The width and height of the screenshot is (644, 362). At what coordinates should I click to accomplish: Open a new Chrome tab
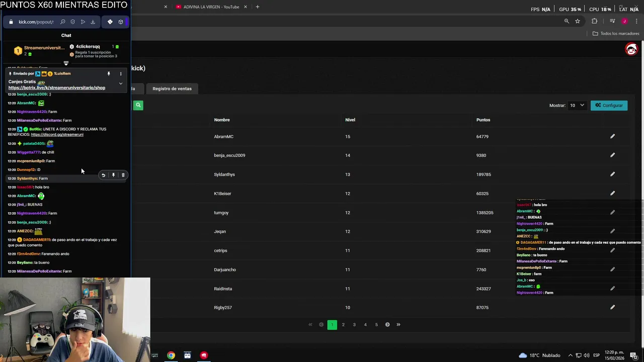[x=257, y=7]
